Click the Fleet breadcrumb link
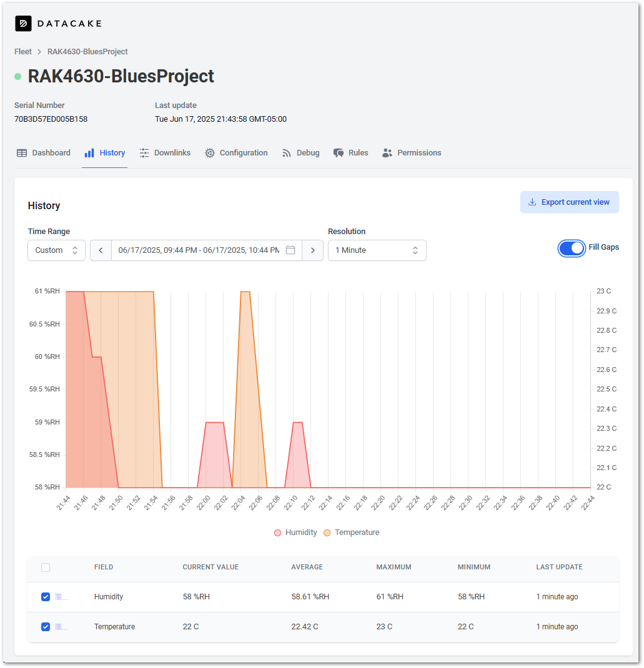This screenshot has width=644, height=668. pos(23,52)
